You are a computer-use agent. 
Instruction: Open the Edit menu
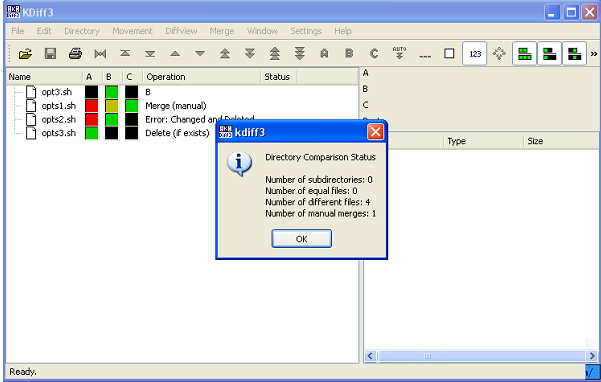[x=44, y=31]
